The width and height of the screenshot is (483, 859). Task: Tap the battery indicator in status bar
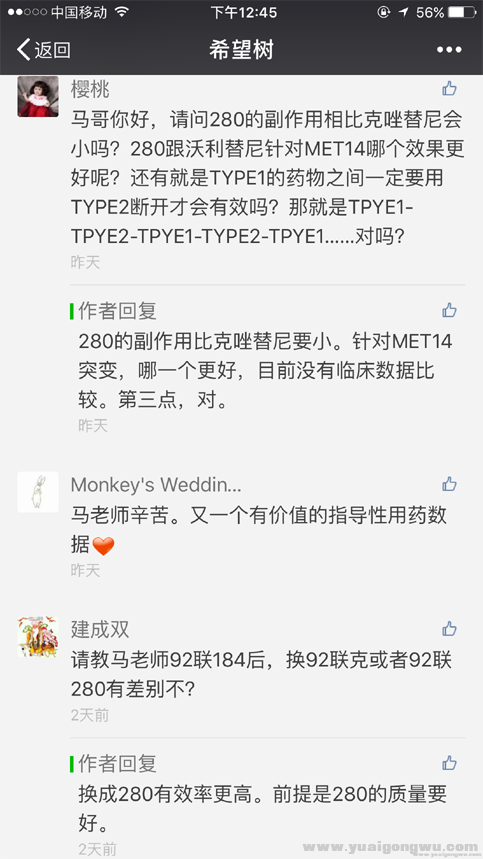(x=462, y=12)
